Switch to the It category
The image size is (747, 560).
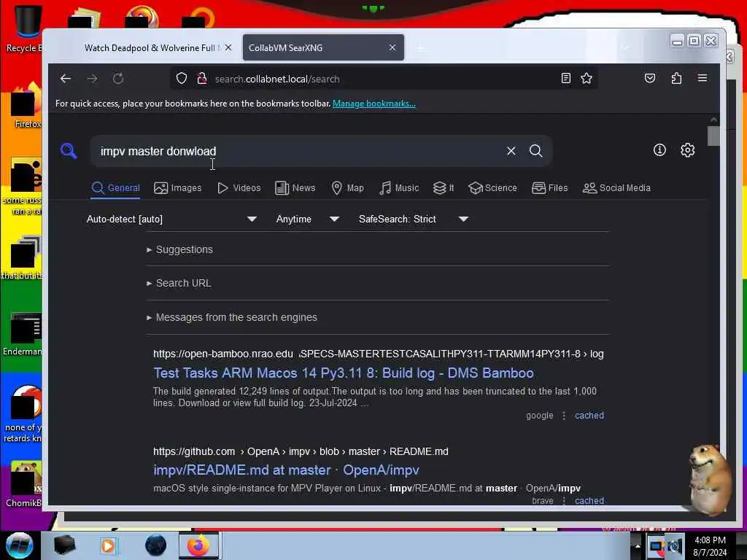[444, 188]
